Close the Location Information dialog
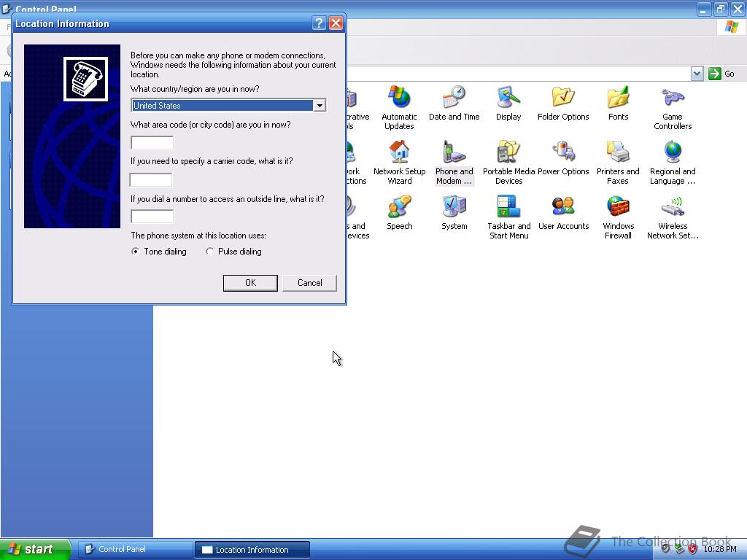This screenshot has width=747, height=560. point(336,23)
